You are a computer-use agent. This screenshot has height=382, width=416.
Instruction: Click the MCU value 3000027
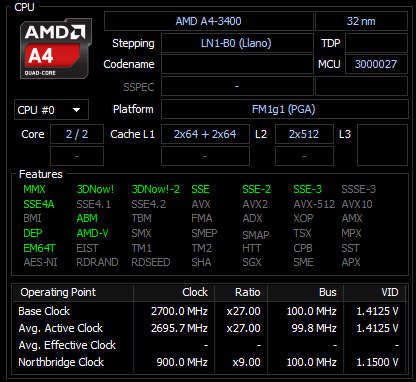[376, 64]
